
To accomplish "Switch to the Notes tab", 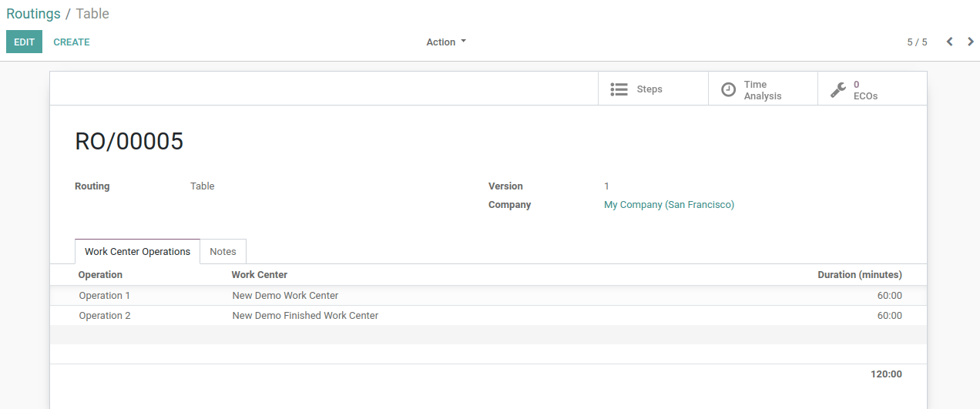I will [x=223, y=252].
